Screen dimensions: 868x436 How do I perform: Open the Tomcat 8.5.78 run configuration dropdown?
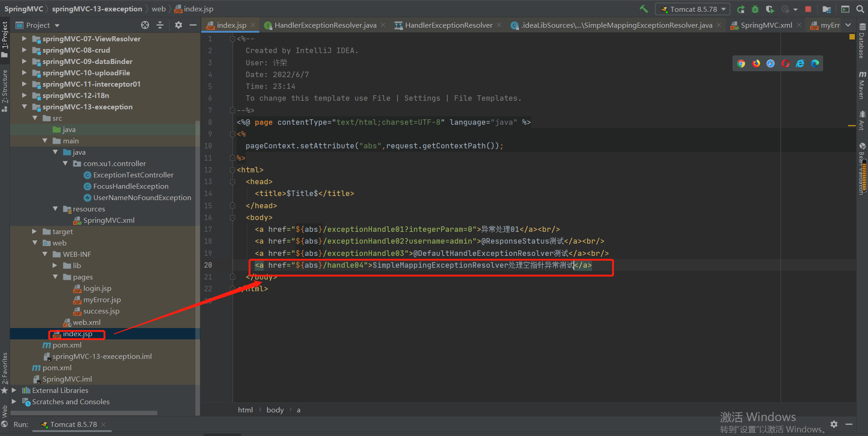coord(693,9)
